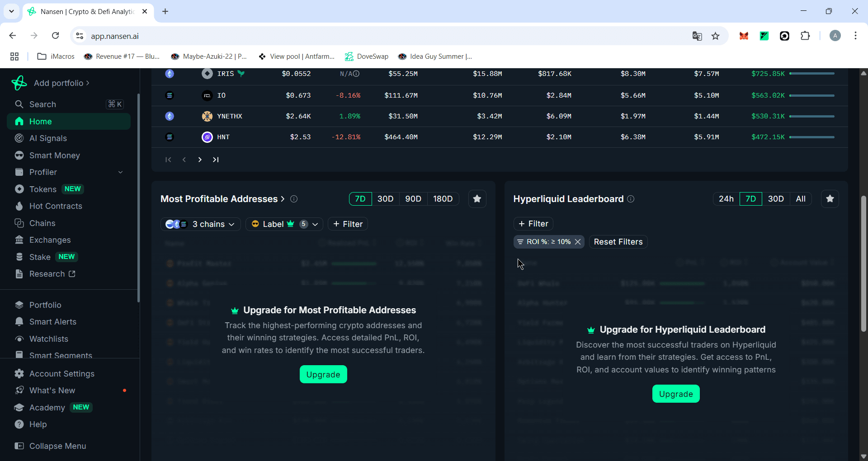
Task: Remove the ROI % ≥ 10% filter
Action: [x=578, y=242]
